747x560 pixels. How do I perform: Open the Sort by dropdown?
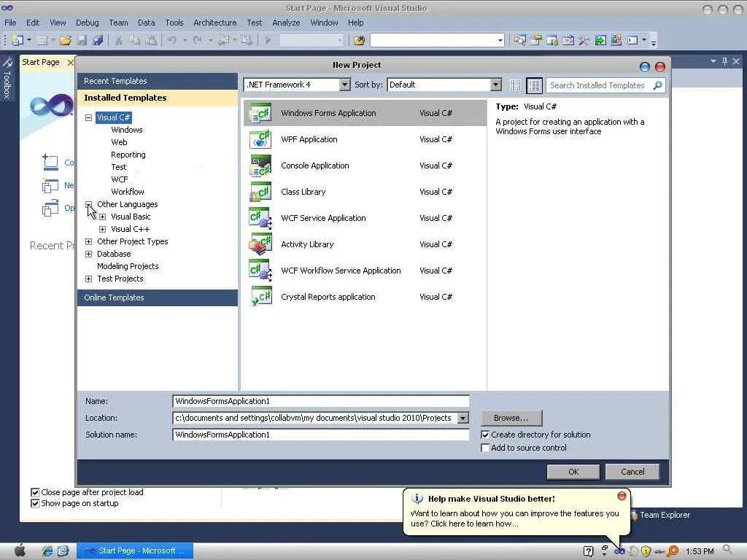(496, 85)
